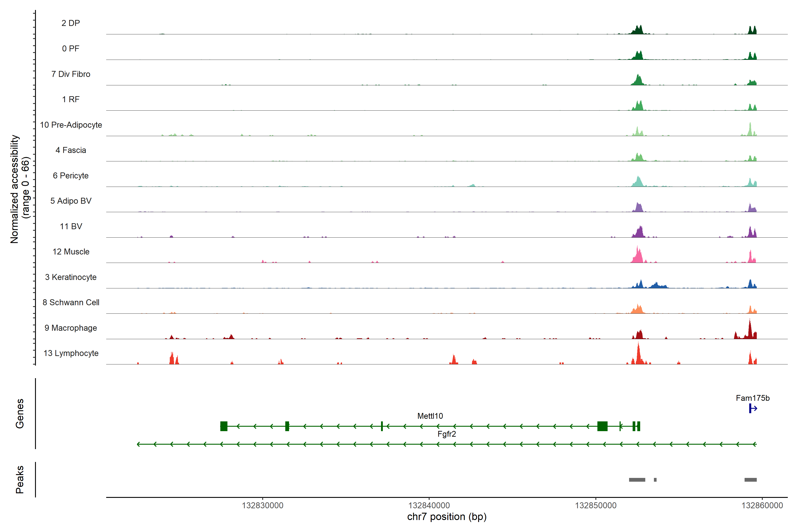This screenshot has height=532, width=798.
Task: Click the Fam175b gene label
Action: [x=753, y=398]
